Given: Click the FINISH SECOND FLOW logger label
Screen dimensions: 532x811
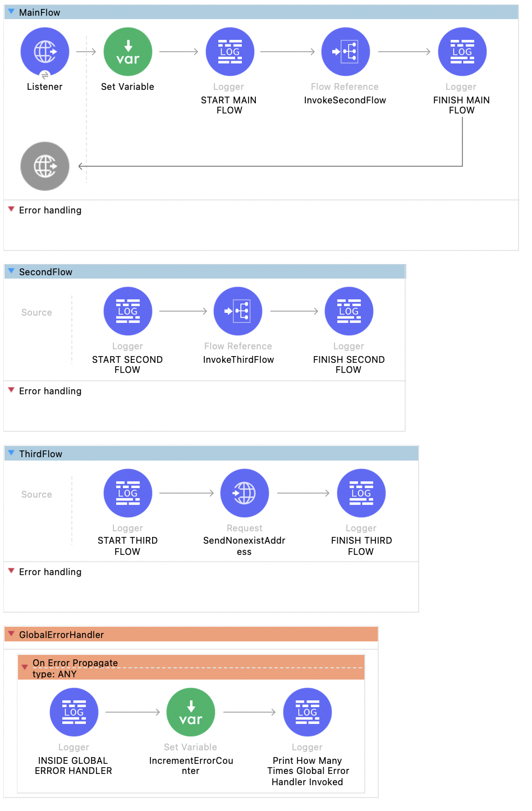Looking at the screenshot, I should coord(348,365).
